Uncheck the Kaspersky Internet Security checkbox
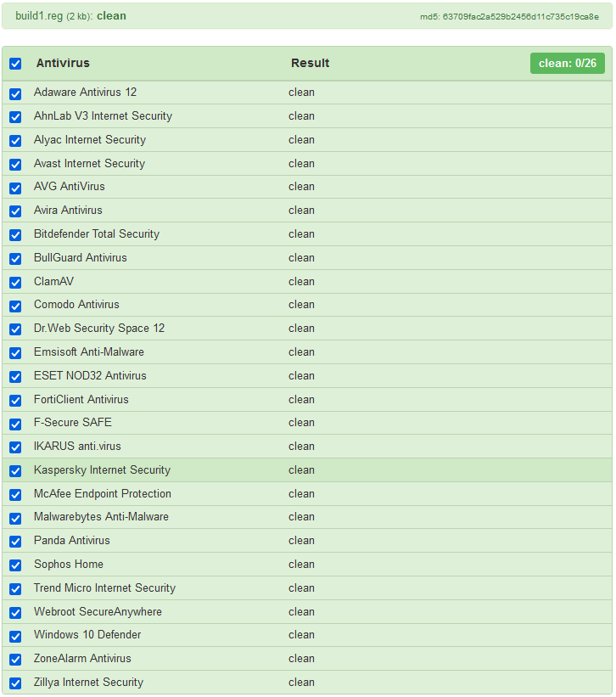 tap(15, 470)
